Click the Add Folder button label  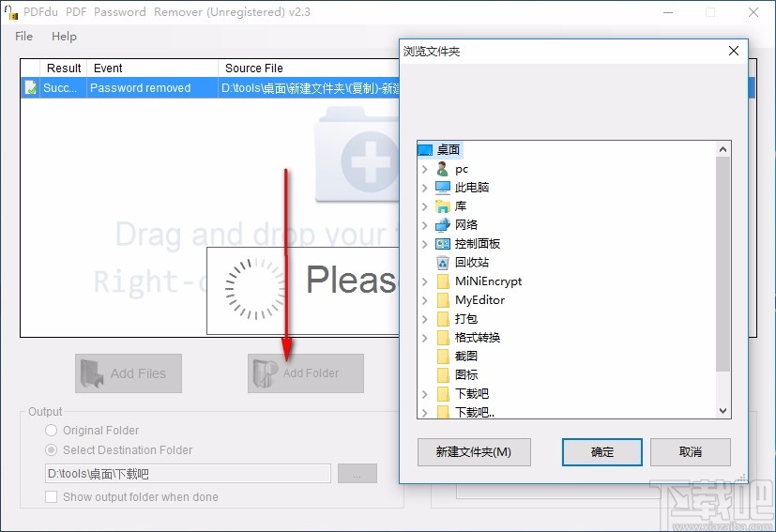pos(312,373)
